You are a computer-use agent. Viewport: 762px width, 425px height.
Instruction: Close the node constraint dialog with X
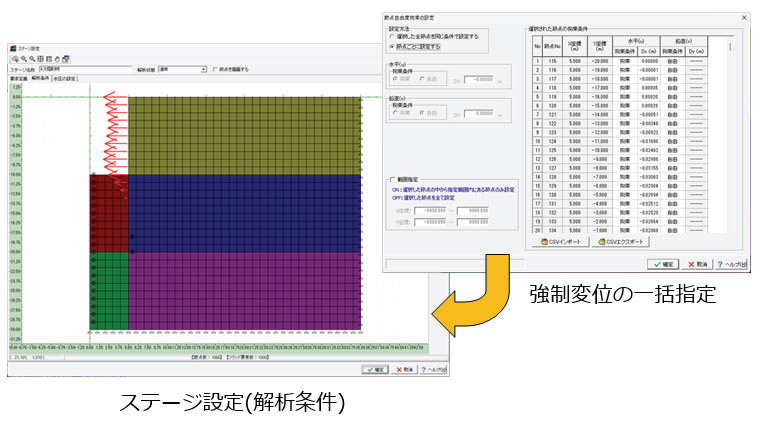pos(744,17)
